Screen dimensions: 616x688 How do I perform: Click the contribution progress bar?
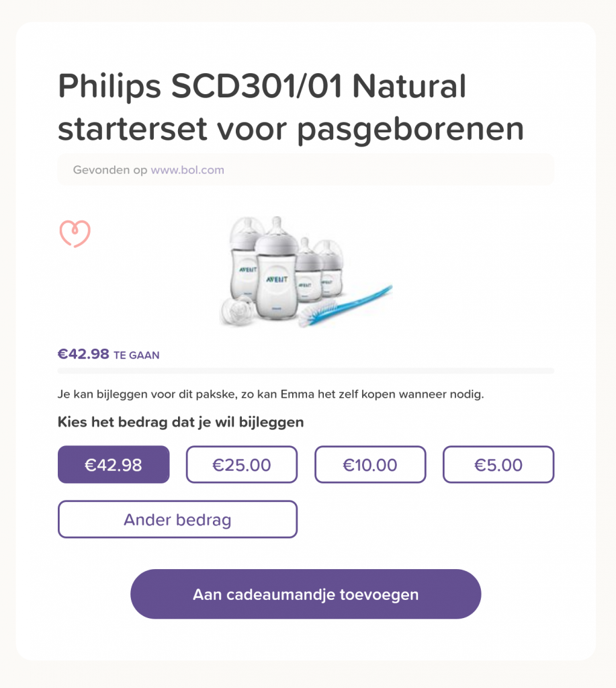click(x=306, y=371)
